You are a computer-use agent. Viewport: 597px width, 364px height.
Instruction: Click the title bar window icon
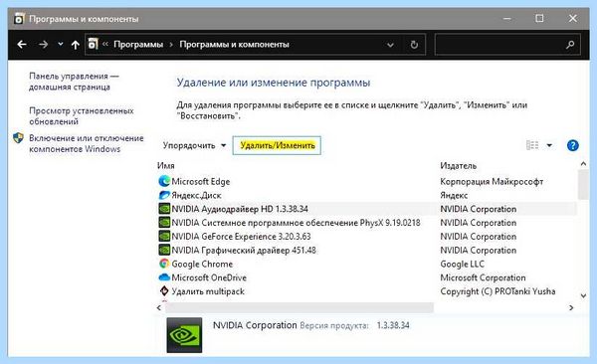click(19, 19)
